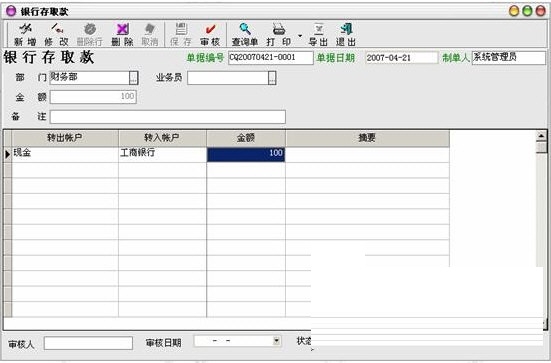Select the 现金 cell in 转出帐户
The height and width of the screenshot is (363, 551).
point(65,154)
